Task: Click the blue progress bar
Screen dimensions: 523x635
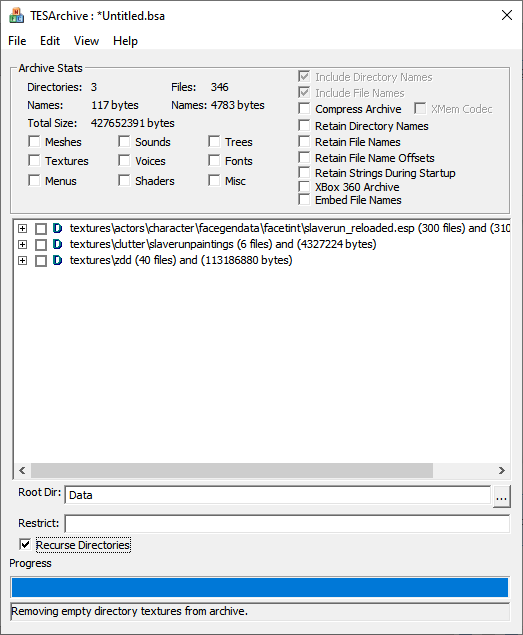Action: point(260,587)
